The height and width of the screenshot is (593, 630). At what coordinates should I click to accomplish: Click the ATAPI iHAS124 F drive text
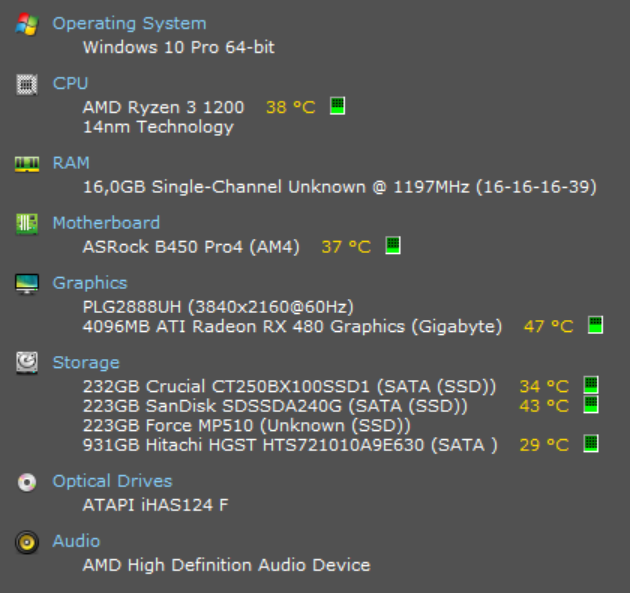pos(155,505)
